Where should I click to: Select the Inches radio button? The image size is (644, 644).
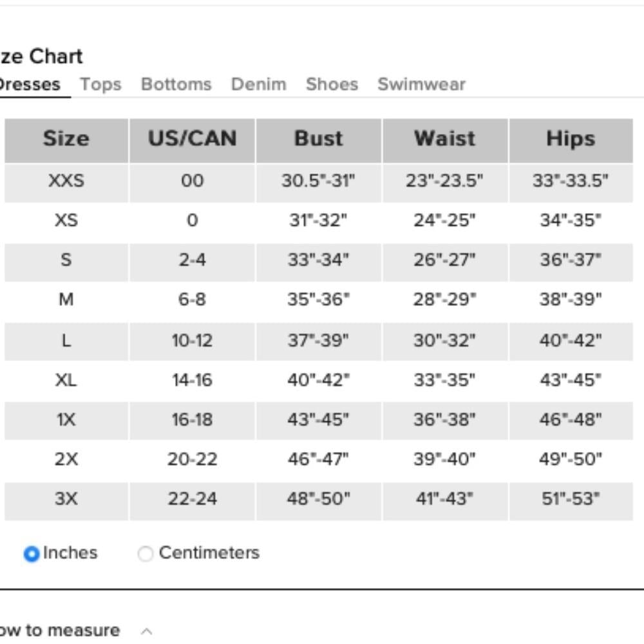point(32,554)
